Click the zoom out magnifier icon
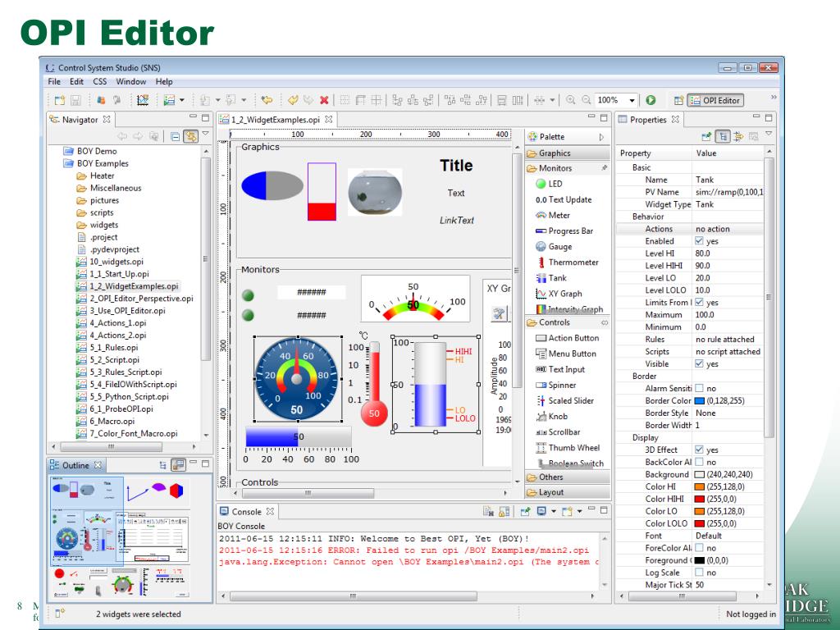Image resolution: width=840 pixels, height=630 pixels. pyautogui.click(x=587, y=100)
